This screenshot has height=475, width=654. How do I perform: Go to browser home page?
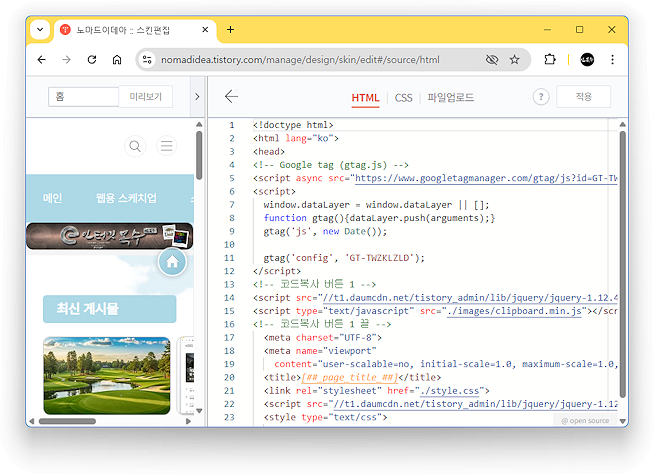point(117,60)
